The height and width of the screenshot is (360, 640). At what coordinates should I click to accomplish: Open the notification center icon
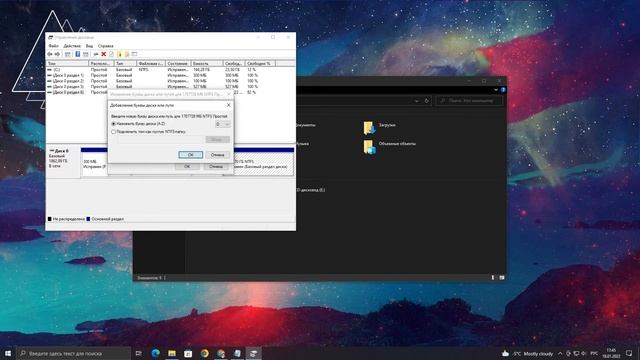(x=629, y=353)
